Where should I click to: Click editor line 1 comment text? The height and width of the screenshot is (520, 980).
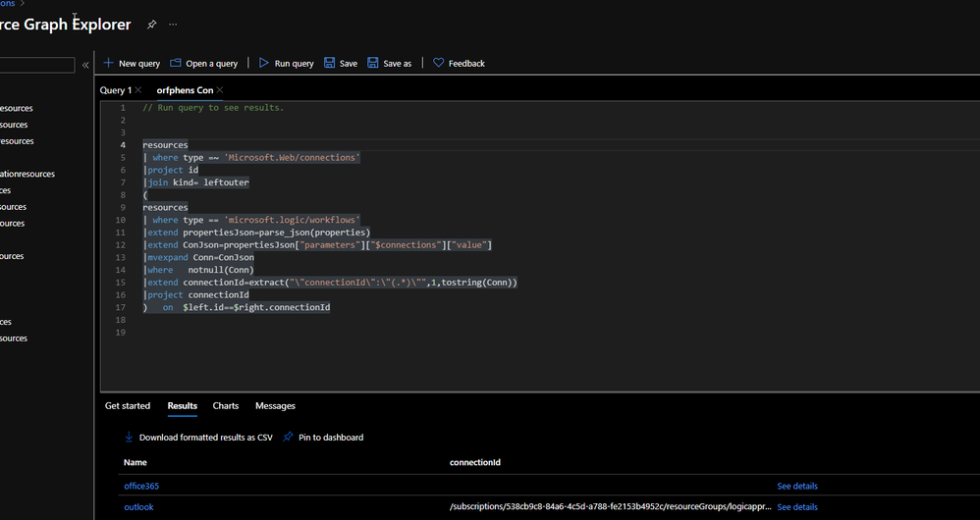click(x=213, y=107)
